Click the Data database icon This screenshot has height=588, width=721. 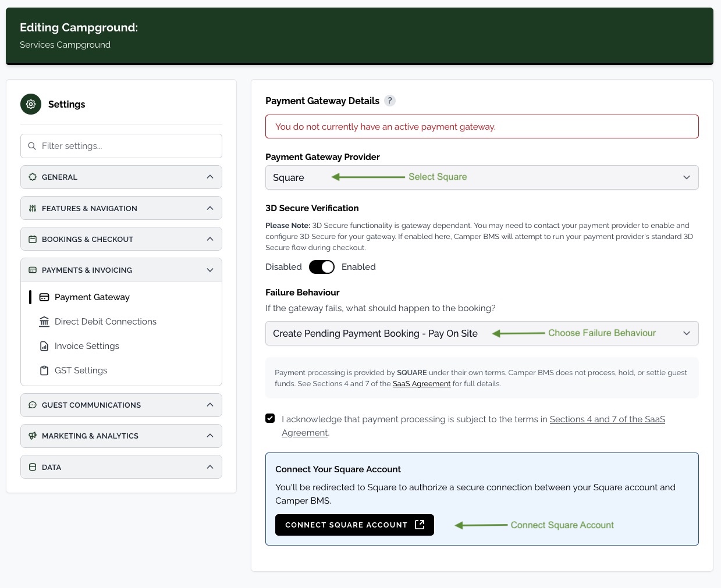33,467
